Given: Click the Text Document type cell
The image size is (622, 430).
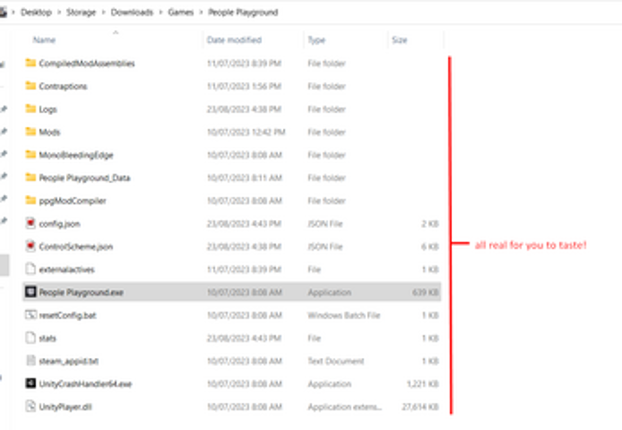Looking at the screenshot, I should click(336, 361).
